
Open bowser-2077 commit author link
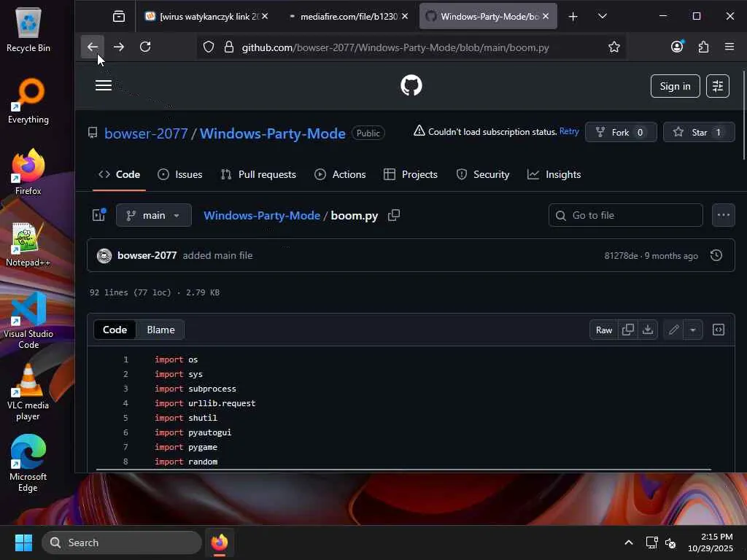click(x=147, y=256)
